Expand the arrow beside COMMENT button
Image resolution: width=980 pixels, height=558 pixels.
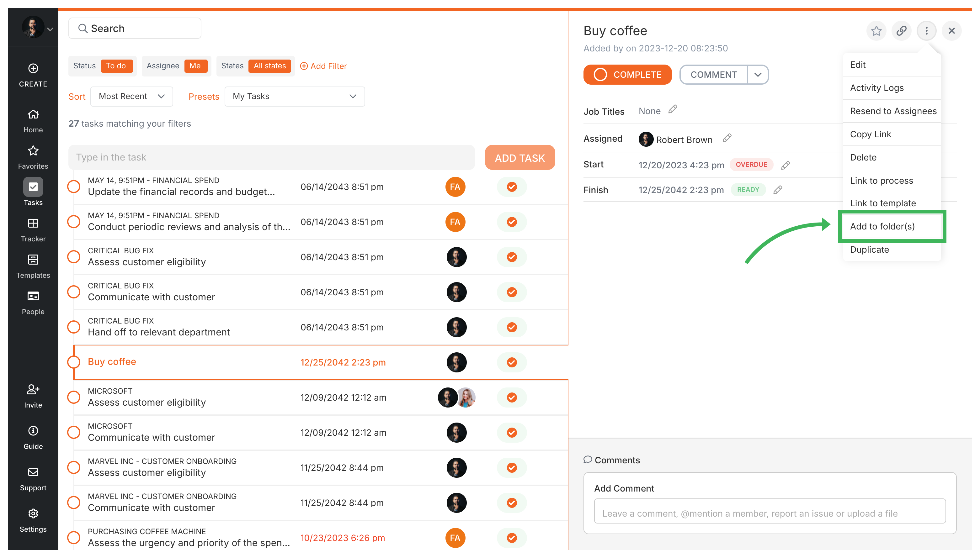[758, 74]
